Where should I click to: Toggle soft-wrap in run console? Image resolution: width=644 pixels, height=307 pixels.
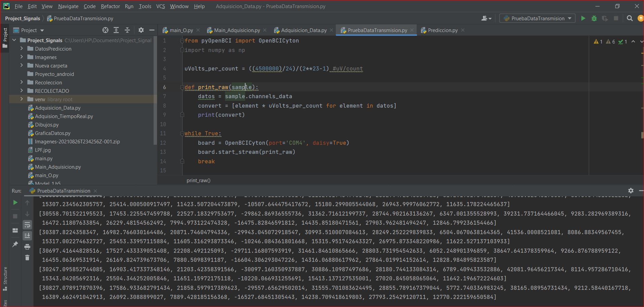click(x=27, y=225)
